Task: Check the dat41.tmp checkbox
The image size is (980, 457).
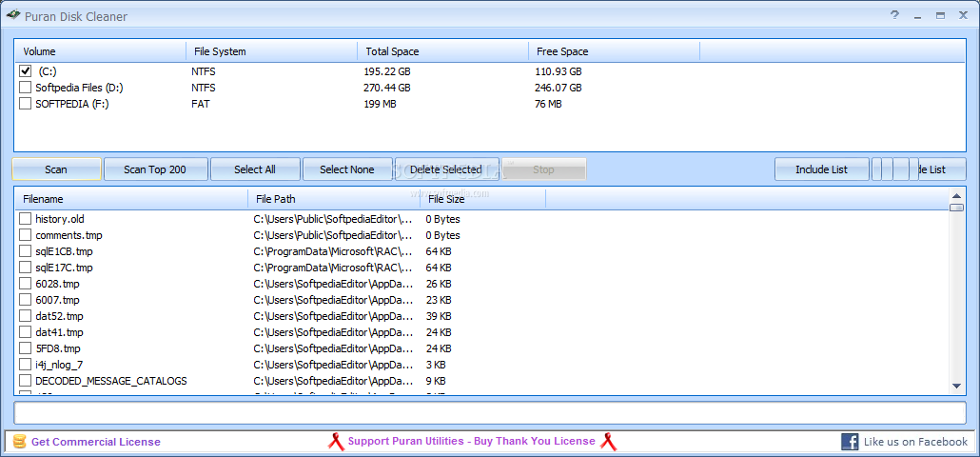Action: coord(25,332)
